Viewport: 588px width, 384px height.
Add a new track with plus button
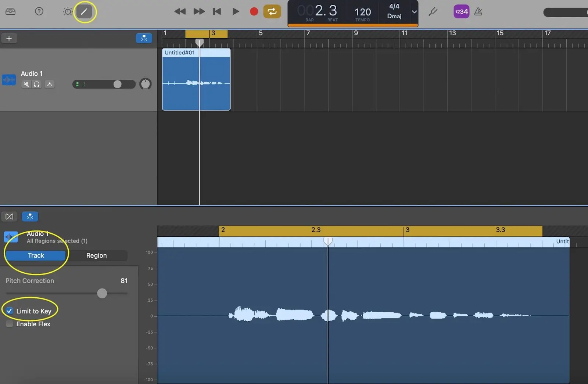tap(9, 38)
